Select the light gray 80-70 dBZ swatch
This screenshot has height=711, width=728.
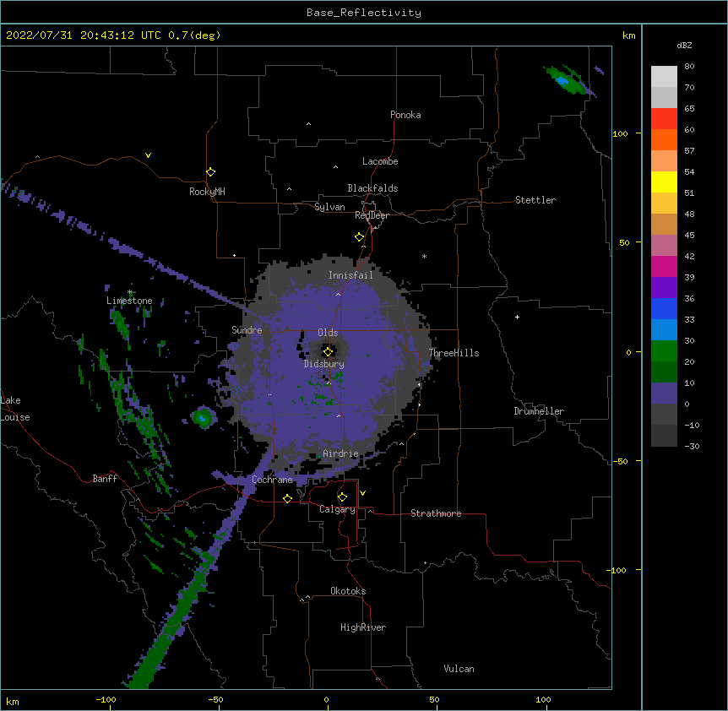point(664,76)
